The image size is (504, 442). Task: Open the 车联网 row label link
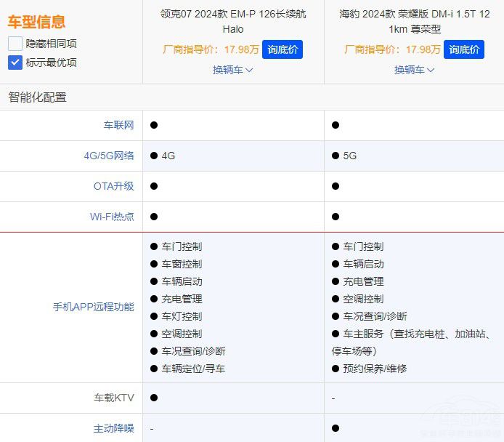click(118, 125)
